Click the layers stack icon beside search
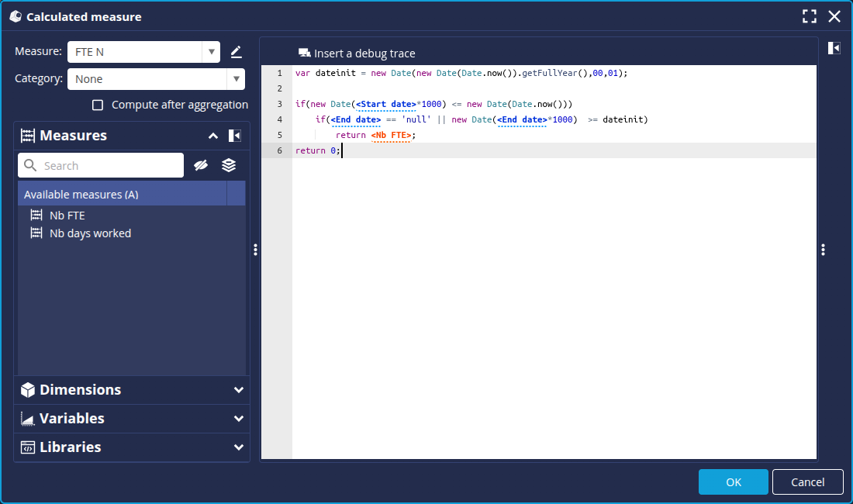Screen dimensions: 853x504 tap(229, 165)
